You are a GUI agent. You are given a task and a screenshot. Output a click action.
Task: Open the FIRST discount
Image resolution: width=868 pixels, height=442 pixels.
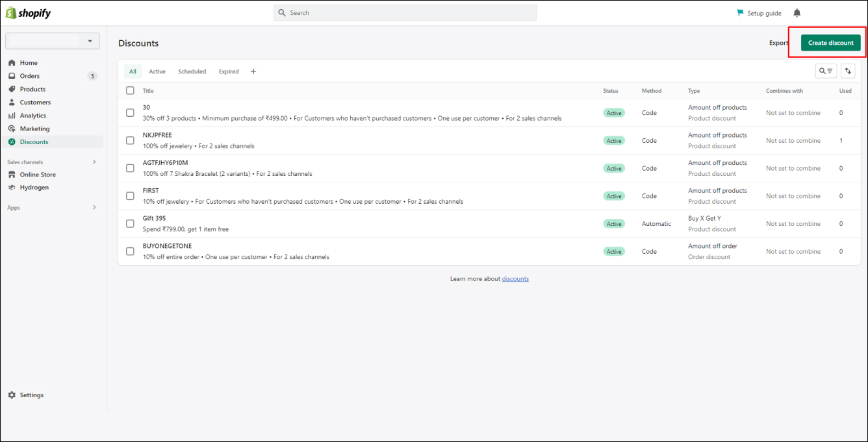pyautogui.click(x=151, y=191)
